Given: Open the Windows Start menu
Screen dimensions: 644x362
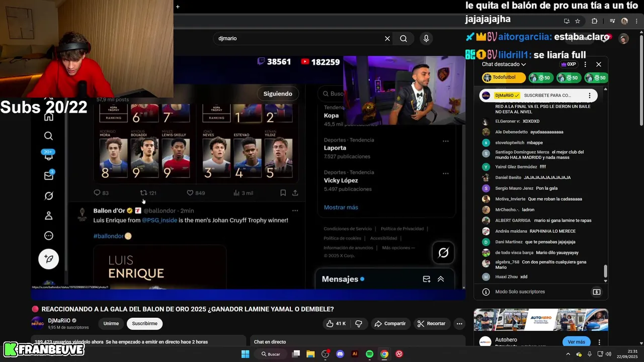Looking at the screenshot, I should (245, 354).
